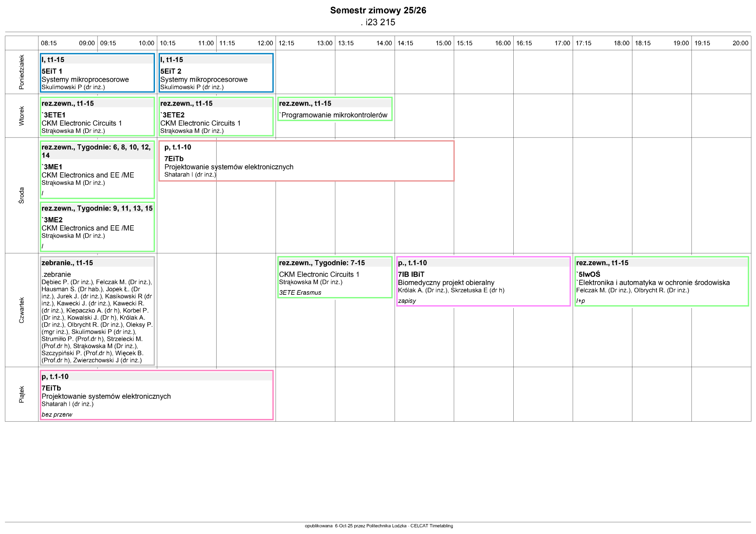Open the 3ME2 CKM Electronics block
The height and width of the screenshot is (534, 756).
pos(97,227)
